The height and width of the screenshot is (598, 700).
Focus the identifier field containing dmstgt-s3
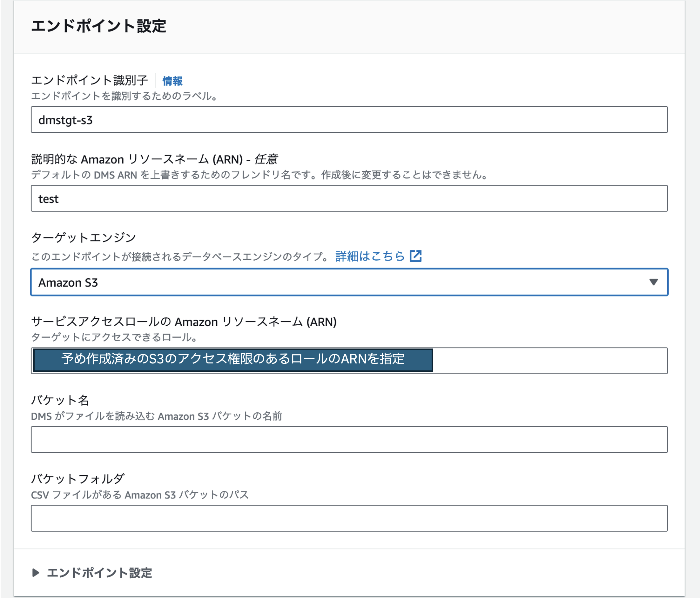(349, 120)
